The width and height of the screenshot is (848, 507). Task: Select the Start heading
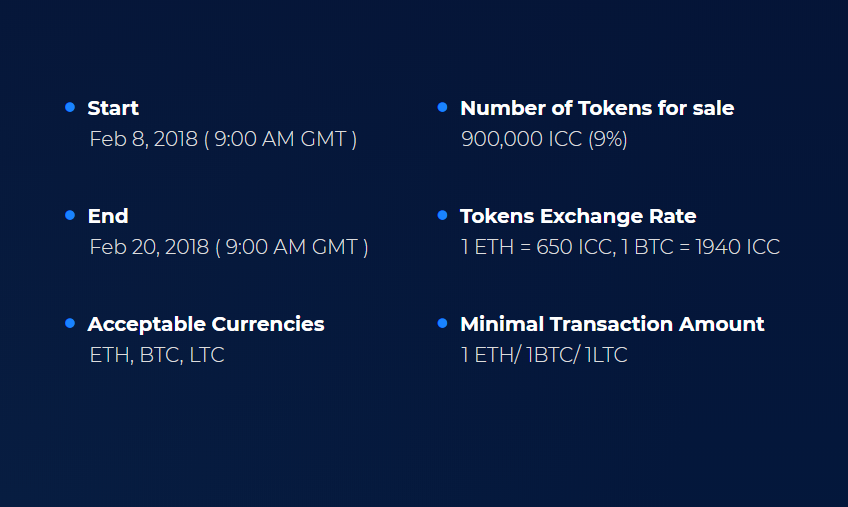pos(113,108)
